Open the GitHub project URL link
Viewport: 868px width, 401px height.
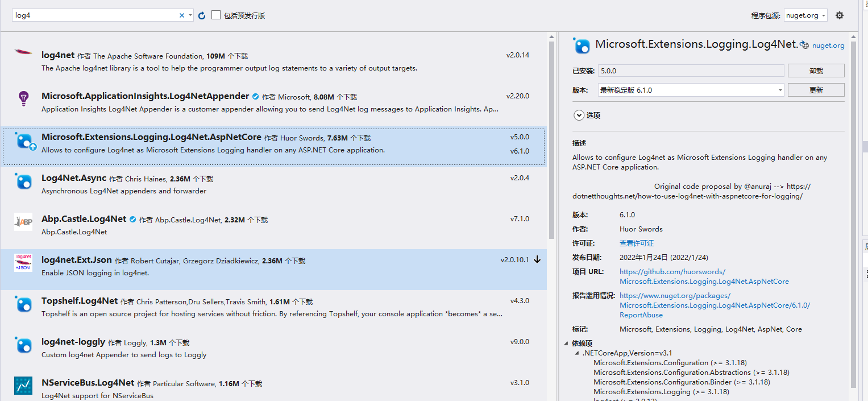[704, 276]
